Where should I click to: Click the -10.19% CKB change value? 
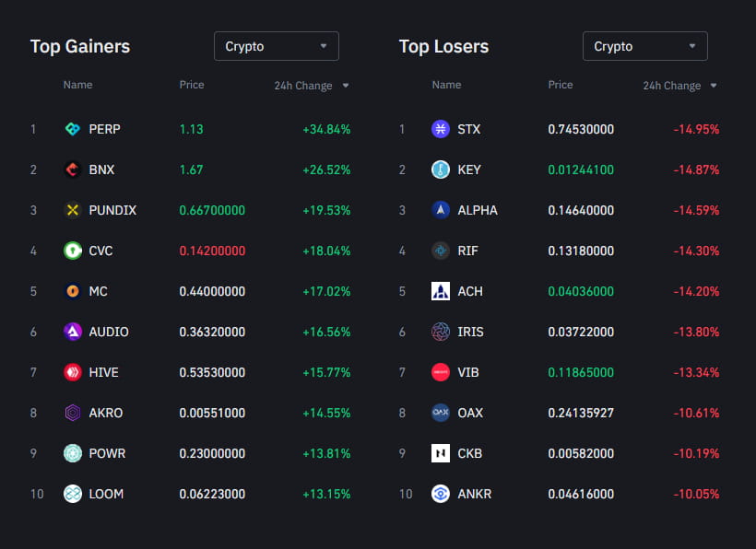click(696, 453)
